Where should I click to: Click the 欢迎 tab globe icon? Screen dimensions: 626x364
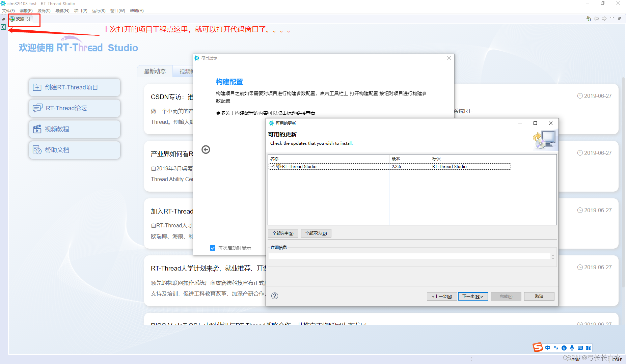pyautogui.click(x=12, y=19)
